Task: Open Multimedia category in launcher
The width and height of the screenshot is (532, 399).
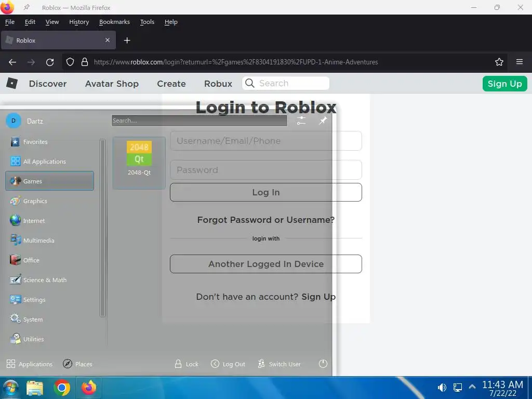Action: [49, 240]
